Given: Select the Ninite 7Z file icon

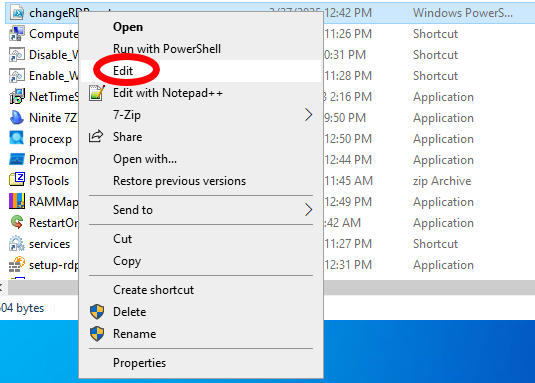Looking at the screenshot, I should tap(17, 117).
